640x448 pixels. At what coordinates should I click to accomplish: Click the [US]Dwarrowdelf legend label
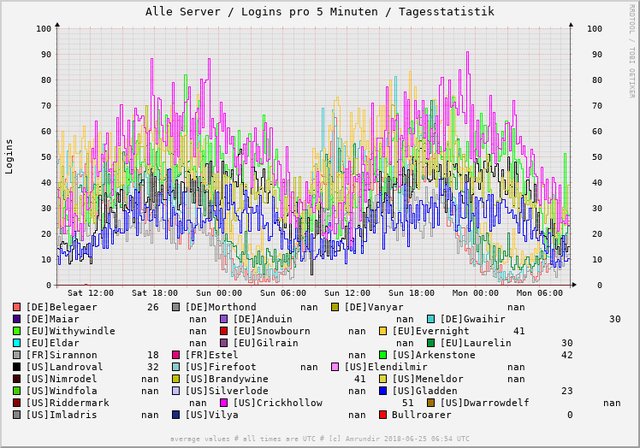[483, 403]
